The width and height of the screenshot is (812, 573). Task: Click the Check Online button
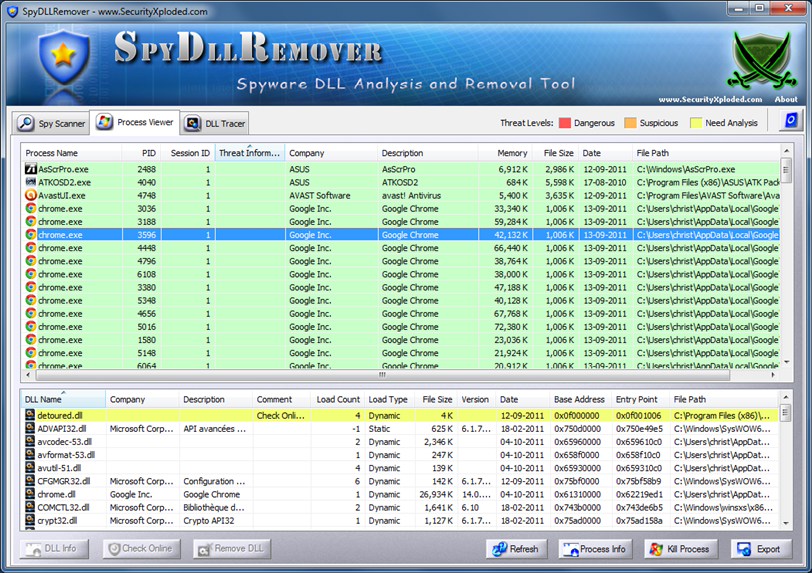click(141, 549)
